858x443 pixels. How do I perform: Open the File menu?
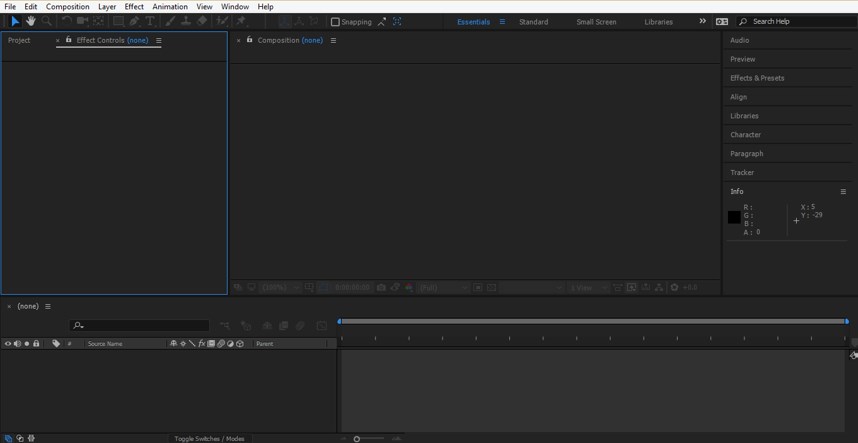[x=10, y=7]
